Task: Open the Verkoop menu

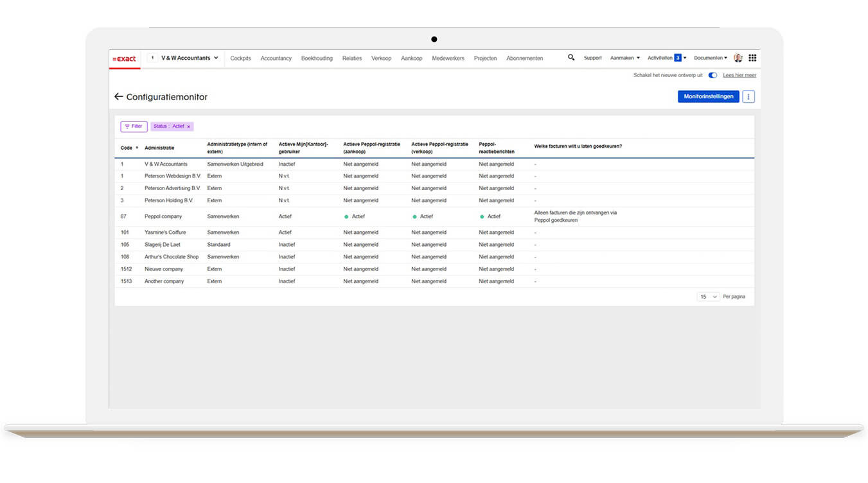Action: pyautogui.click(x=381, y=58)
